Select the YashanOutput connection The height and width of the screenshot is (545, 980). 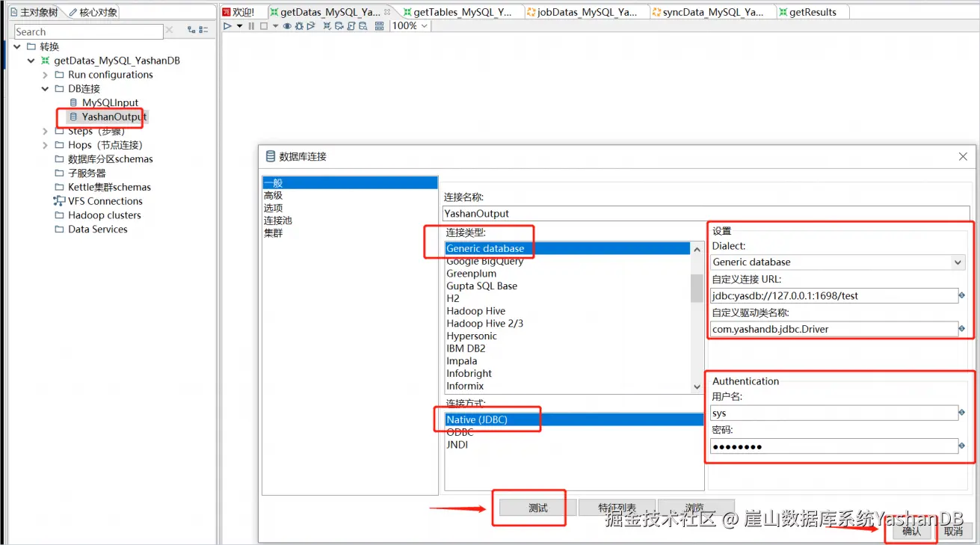click(x=114, y=117)
